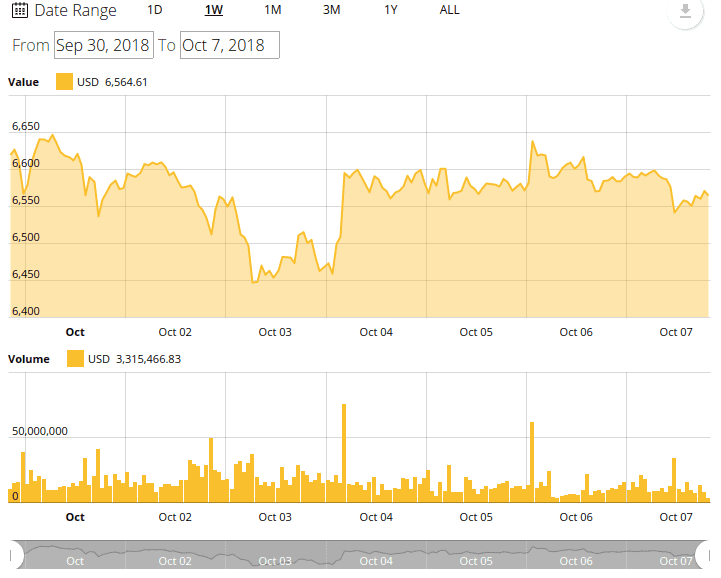This screenshot has height=578, width=721.
Task: Switch to the 1M range
Action: [273, 10]
